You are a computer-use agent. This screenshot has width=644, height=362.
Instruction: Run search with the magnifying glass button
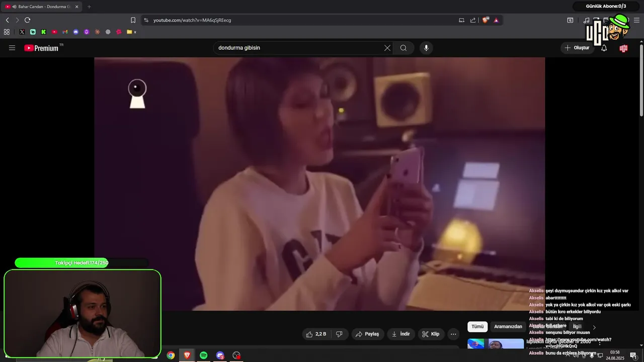[404, 48]
